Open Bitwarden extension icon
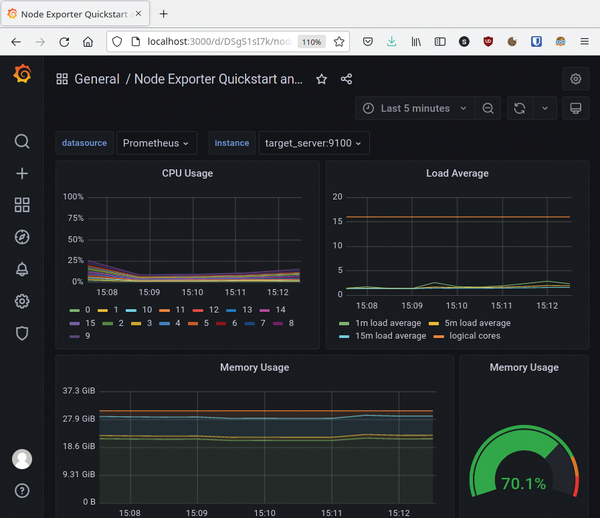The width and height of the screenshot is (600, 518). pos(536,41)
